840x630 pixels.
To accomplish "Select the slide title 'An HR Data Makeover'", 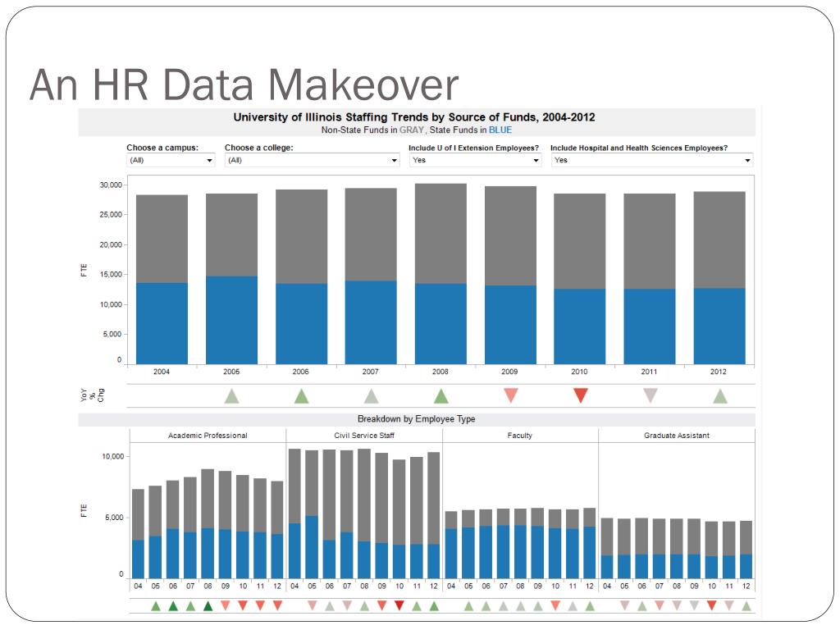I will point(244,84).
